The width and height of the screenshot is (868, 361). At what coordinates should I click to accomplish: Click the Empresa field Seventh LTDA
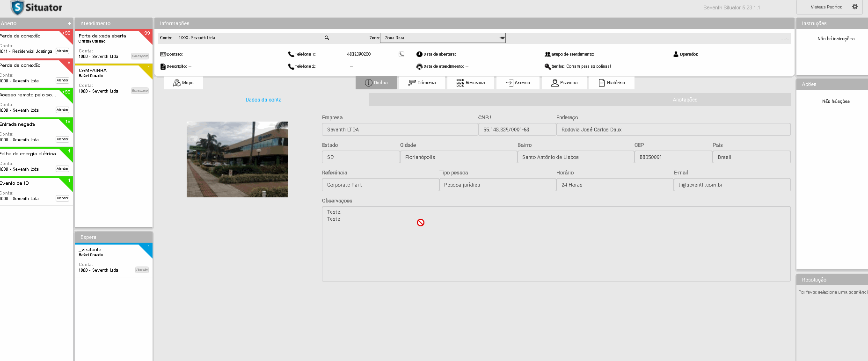(x=400, y=130)
